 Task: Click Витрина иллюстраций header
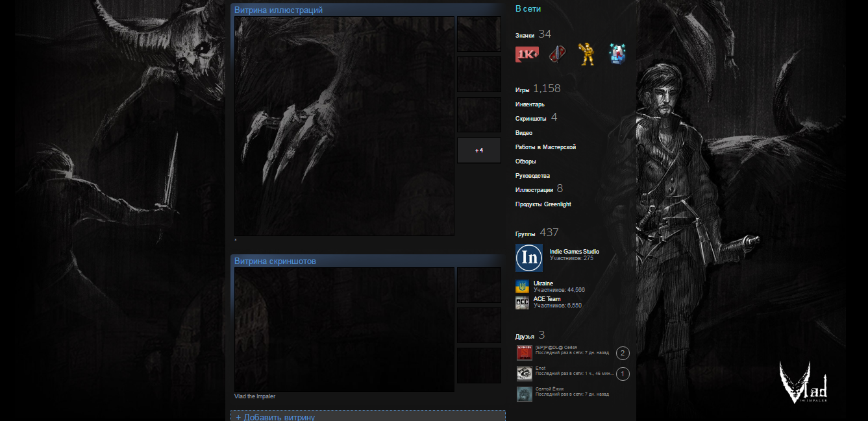coord(279,10)
